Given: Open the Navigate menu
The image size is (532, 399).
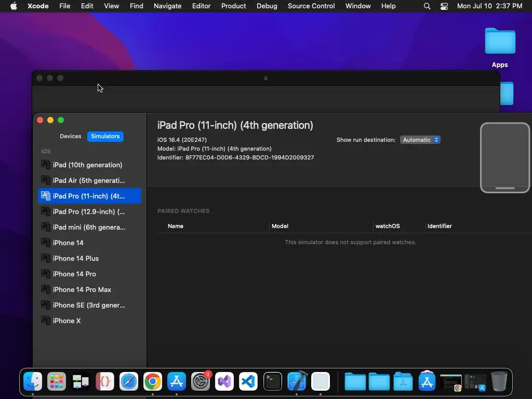Looking at the screenshot, I should point(168,6).
